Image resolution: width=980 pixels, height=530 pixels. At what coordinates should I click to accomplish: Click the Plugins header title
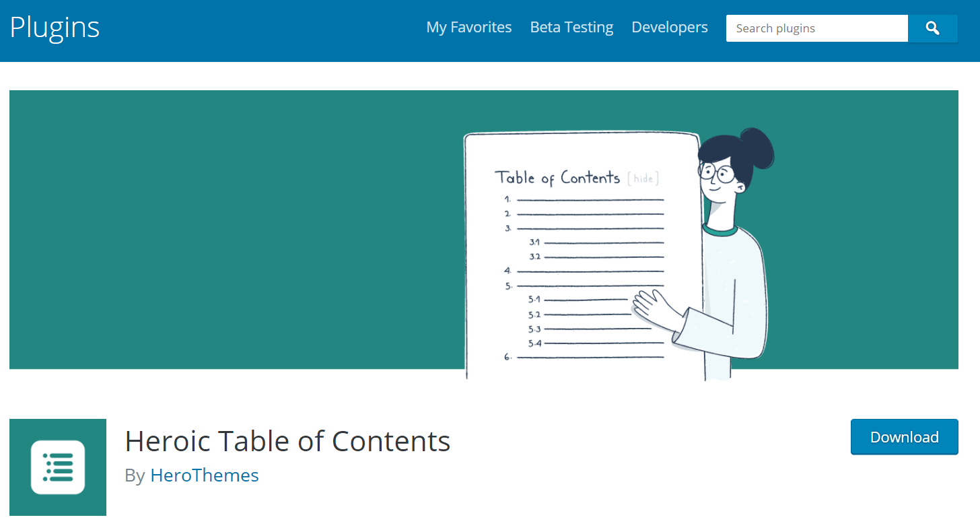(55, 28)
